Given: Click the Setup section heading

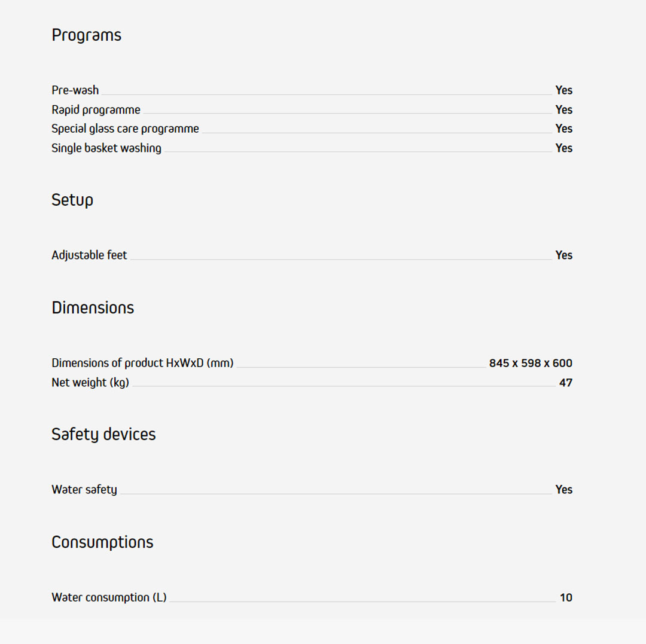Looking at the screenshot, I should coord(72,200).
